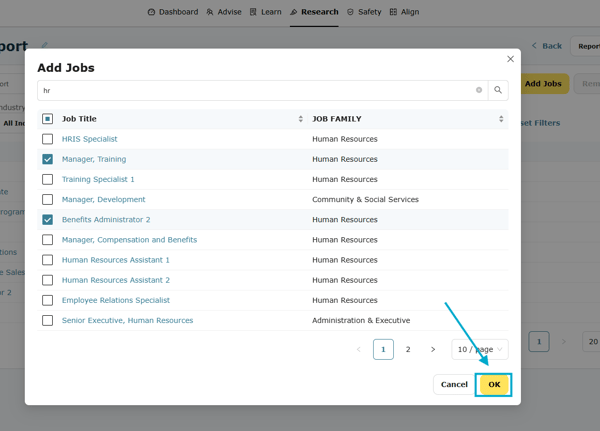Sort by JOB FAMILY column arrows
This screenshot has height=431, width=600.
click(x=501, y=119)
